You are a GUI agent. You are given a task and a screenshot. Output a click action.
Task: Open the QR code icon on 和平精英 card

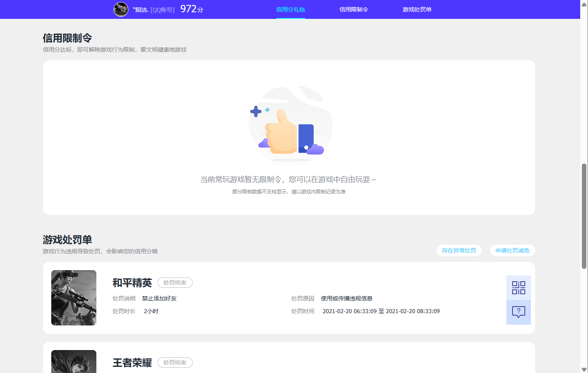[x=519, y=288]
